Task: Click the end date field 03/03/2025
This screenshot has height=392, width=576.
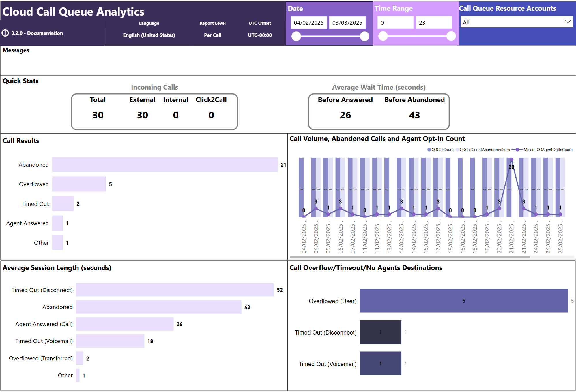Action: coord(347,23)
